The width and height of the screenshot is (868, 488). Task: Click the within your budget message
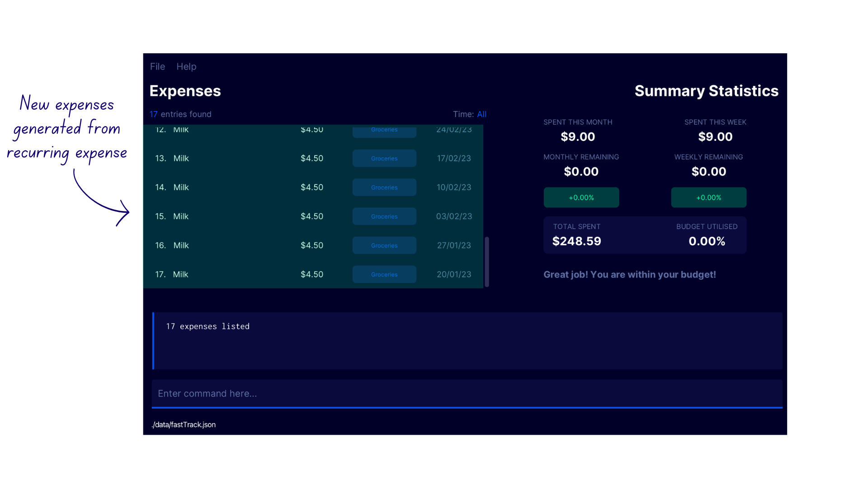tap(630, 275)
